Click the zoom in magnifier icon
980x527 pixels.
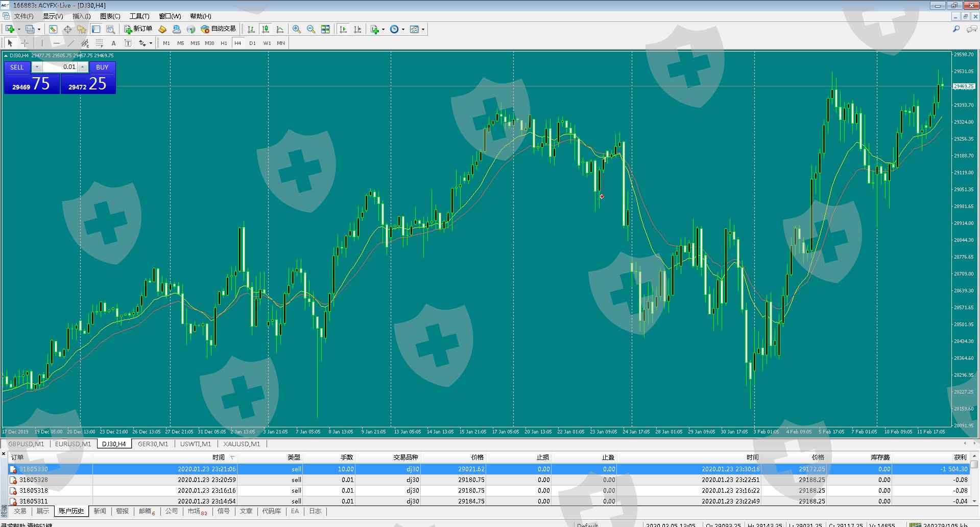(297, 29)
